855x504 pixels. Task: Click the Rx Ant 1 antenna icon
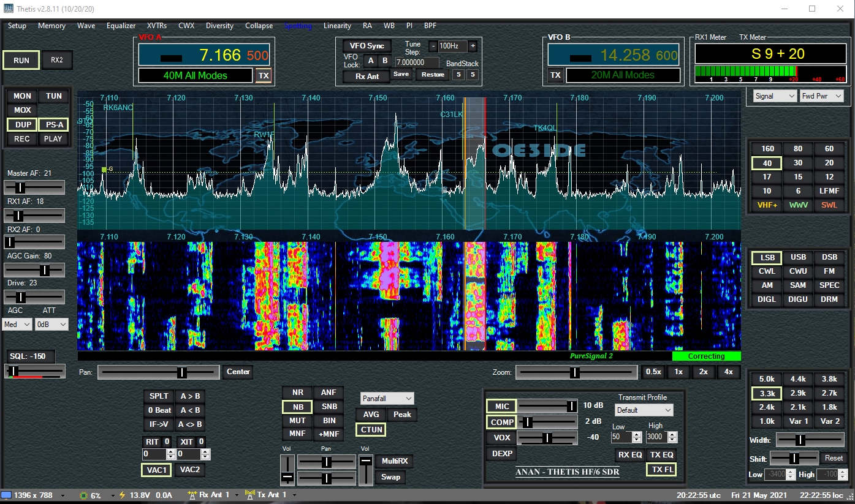(192, 495)
